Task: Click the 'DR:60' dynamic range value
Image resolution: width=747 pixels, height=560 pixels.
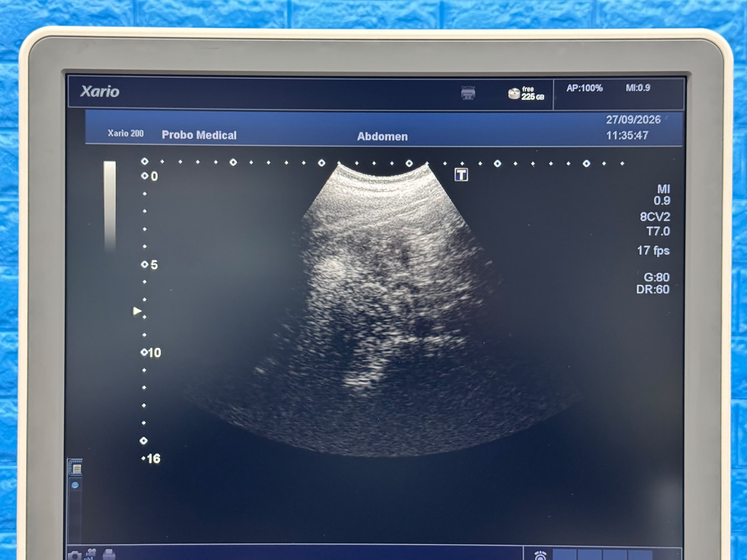Action: [653, 289]
